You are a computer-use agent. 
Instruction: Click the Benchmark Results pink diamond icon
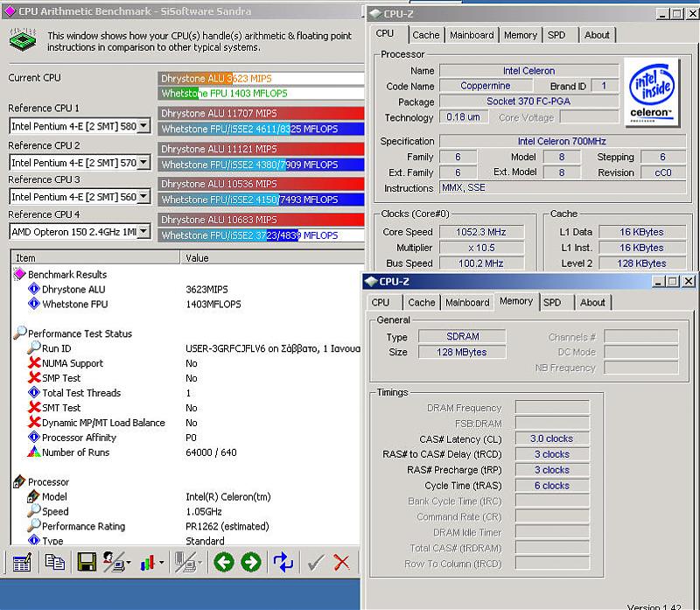pyautogui.click(x=19, y=274)
